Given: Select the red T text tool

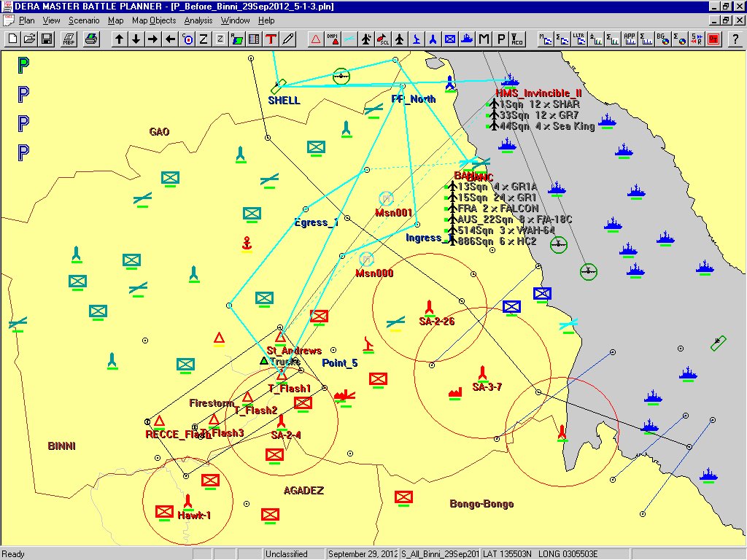Looking at the screenshot, I should [x=271, y=39].
